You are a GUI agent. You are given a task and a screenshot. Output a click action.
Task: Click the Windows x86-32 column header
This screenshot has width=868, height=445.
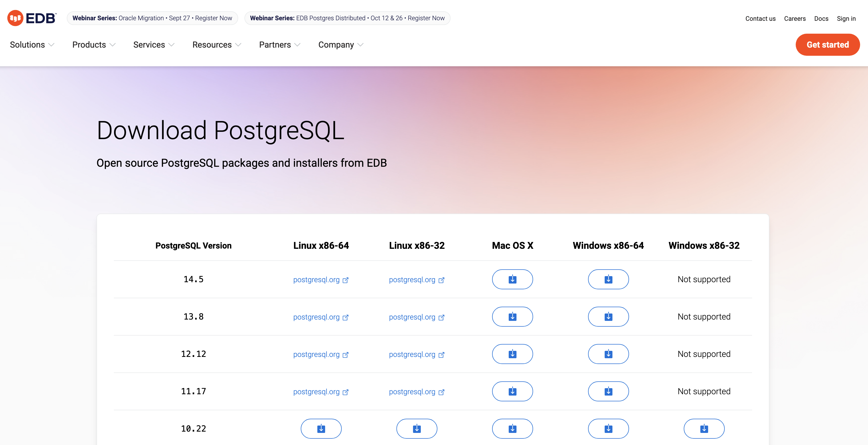704,245
